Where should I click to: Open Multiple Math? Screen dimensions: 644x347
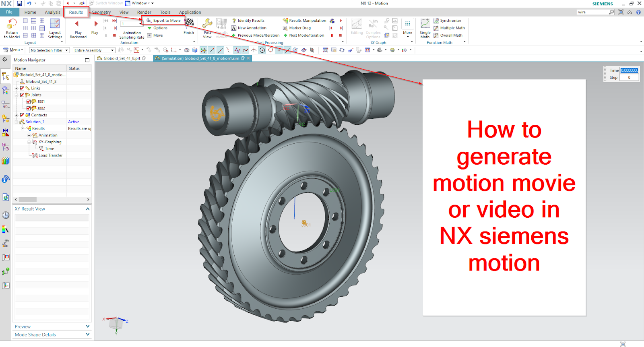(449, 28)
